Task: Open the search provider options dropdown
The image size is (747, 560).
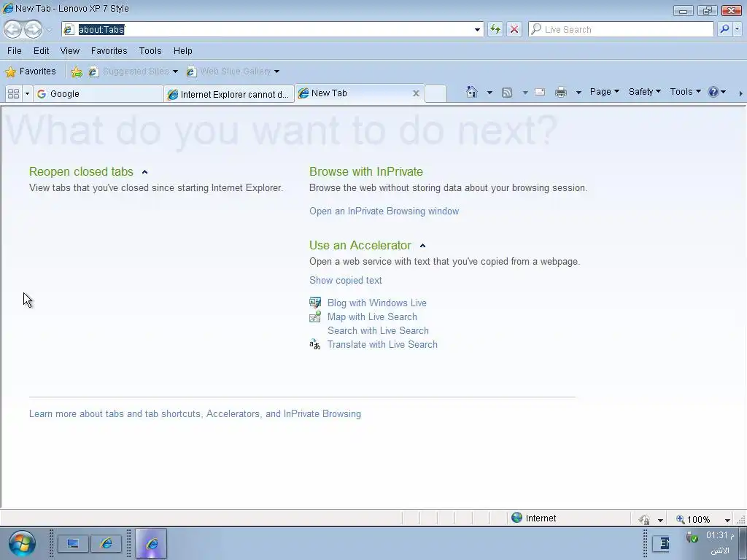Action: click(x=737, y=29)
